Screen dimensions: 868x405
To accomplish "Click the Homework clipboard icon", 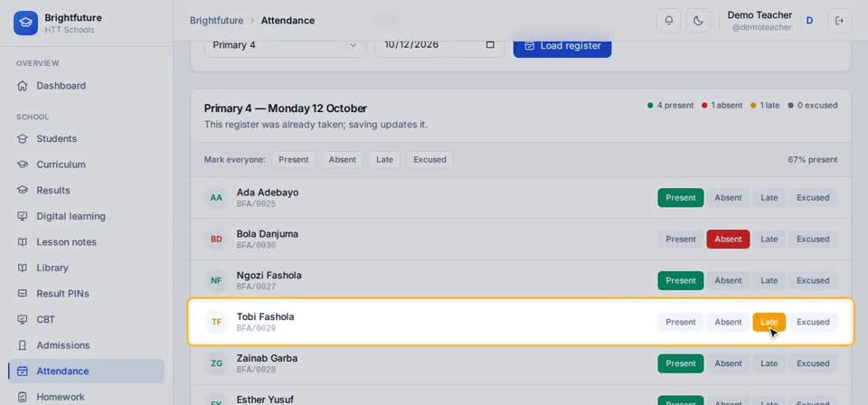I will click(x=22, y=397).
